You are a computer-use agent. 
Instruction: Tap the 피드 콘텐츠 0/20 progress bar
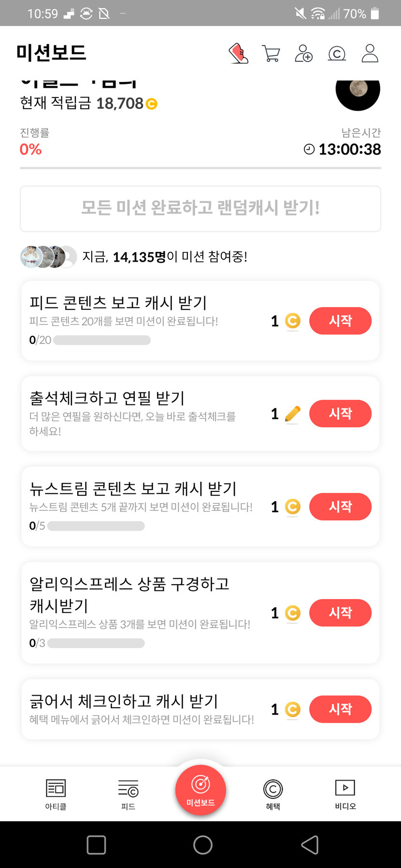tap(102, 340)
